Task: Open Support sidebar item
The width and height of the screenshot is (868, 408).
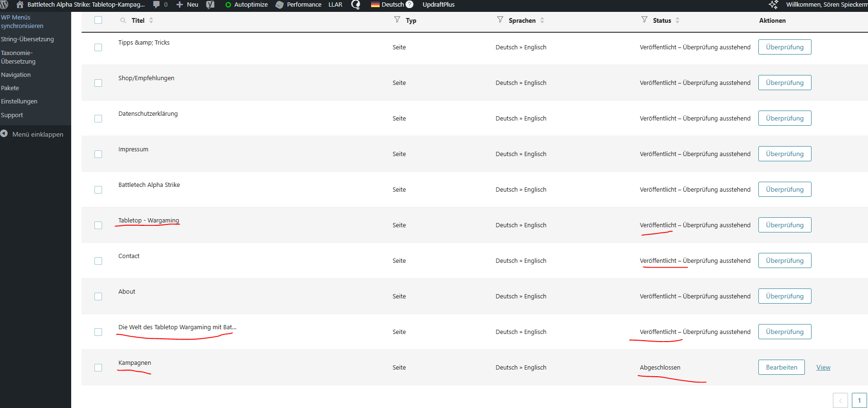Action: tap(12, 115)
